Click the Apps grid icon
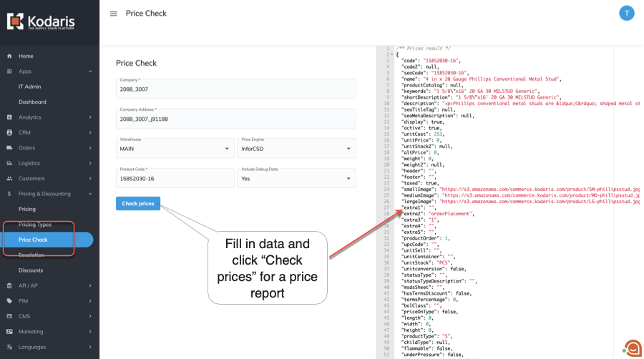 click(9, 72)
